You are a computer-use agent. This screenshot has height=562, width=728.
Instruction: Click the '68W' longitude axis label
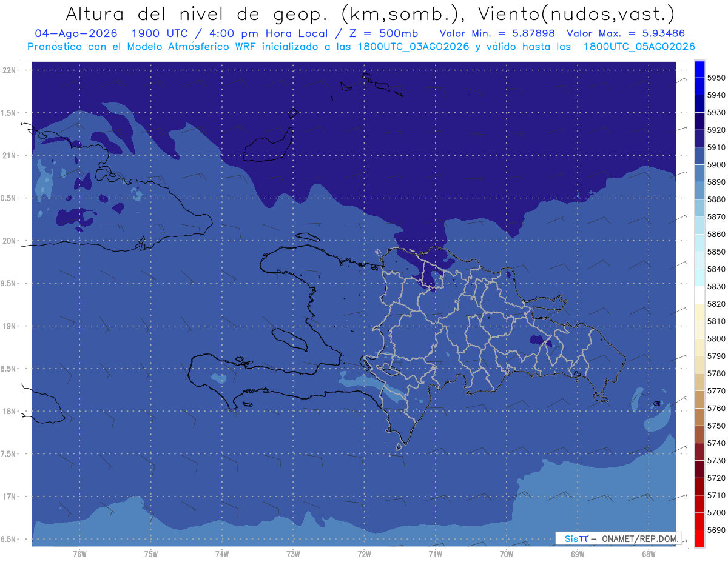coord(649,554)
